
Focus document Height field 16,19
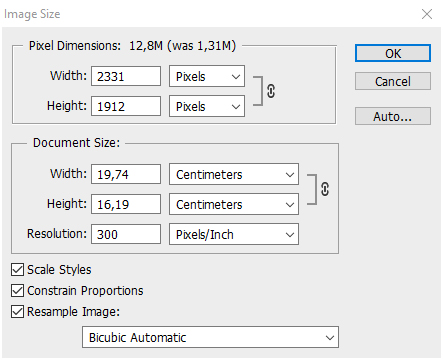click(x=126, y=204)
